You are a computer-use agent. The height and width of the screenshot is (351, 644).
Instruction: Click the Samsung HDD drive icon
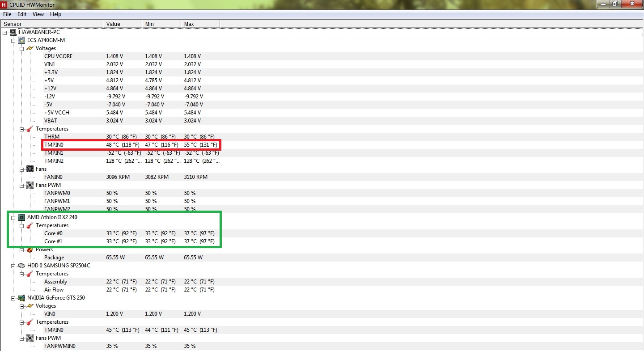click(21, 266)
